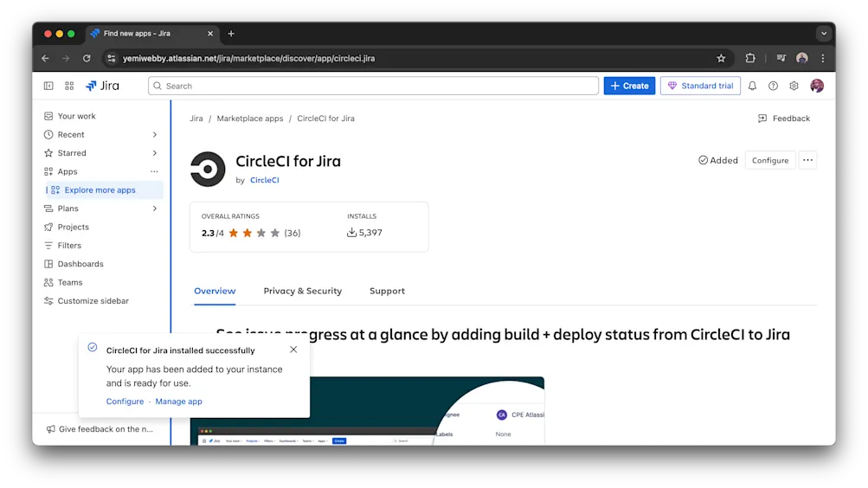Screen dimensions: 868x488
Task: Click the app screenshot preview image
Action: pyautogui.click(x=367, y=411)
